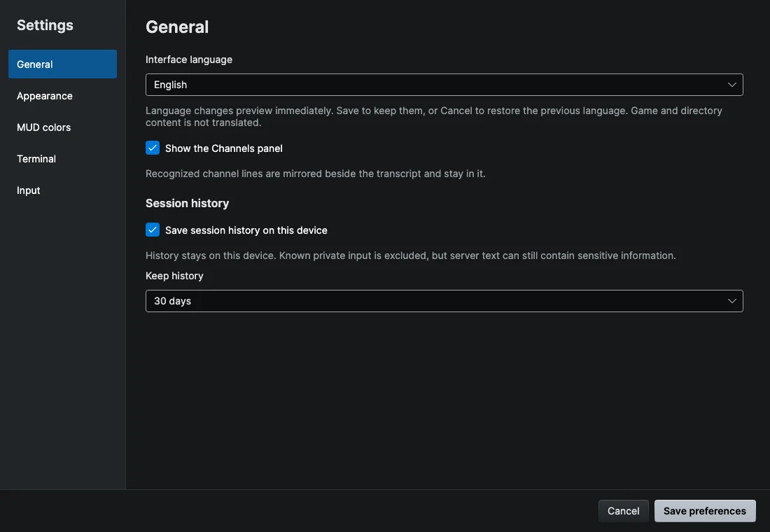Image resolution: width=770 pixels, height=532 pixels.
Task: Click the Show the Channels panel label
Action: click(223, 148)
